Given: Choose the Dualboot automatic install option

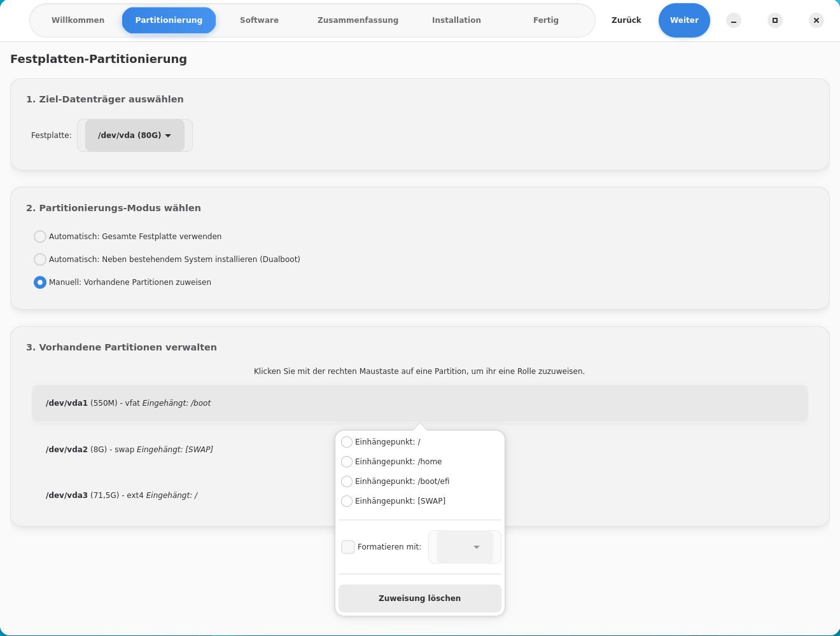Looking at the screenshot, I should coord(40,259).
